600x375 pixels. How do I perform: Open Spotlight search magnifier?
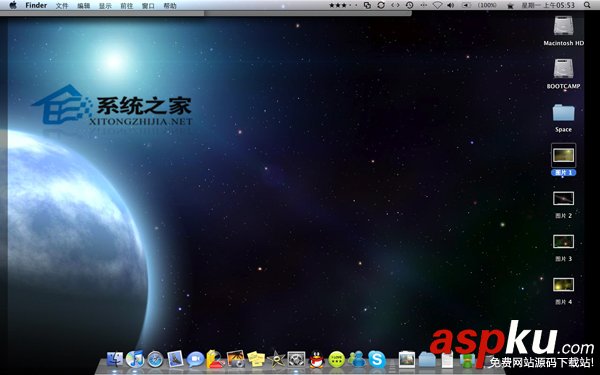coord(587,5)
